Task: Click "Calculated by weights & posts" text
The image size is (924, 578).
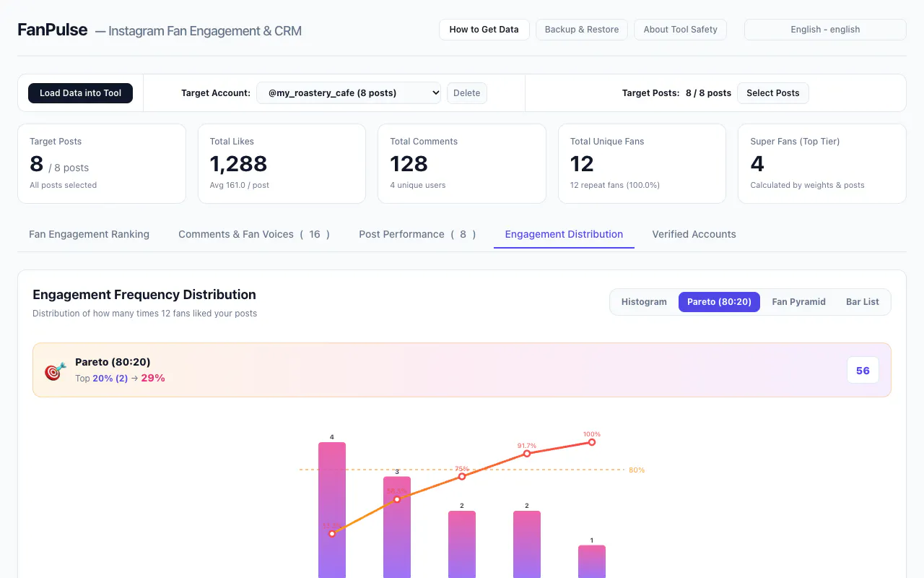Action: [x=807, y=185]
